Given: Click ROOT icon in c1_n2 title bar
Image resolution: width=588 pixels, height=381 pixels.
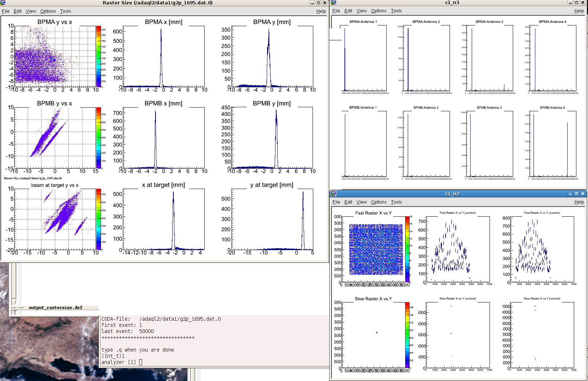Looking at the screenshot, I should point(334,194).
